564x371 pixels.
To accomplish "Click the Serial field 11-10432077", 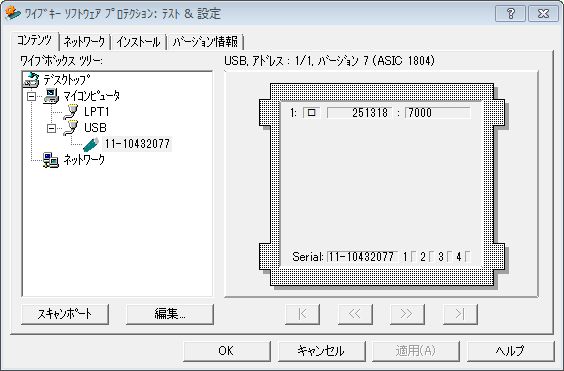I will tap(362, 257).
